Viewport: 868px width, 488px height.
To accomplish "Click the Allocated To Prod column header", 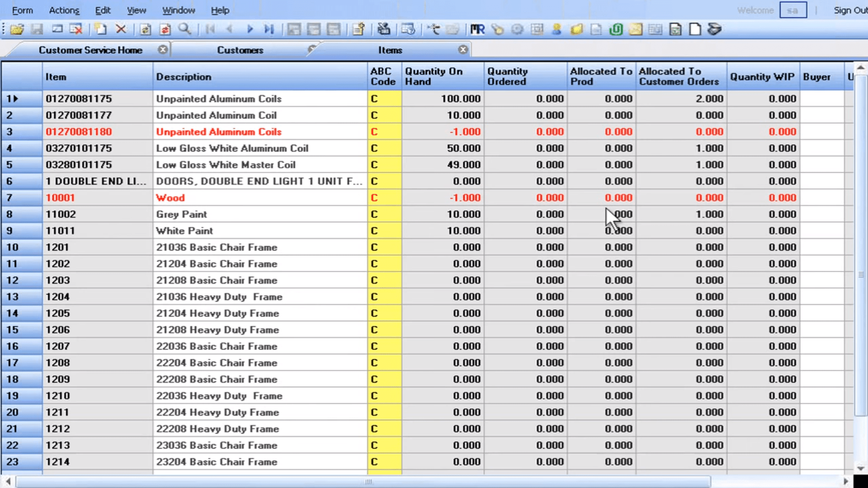I will (601, 77).
